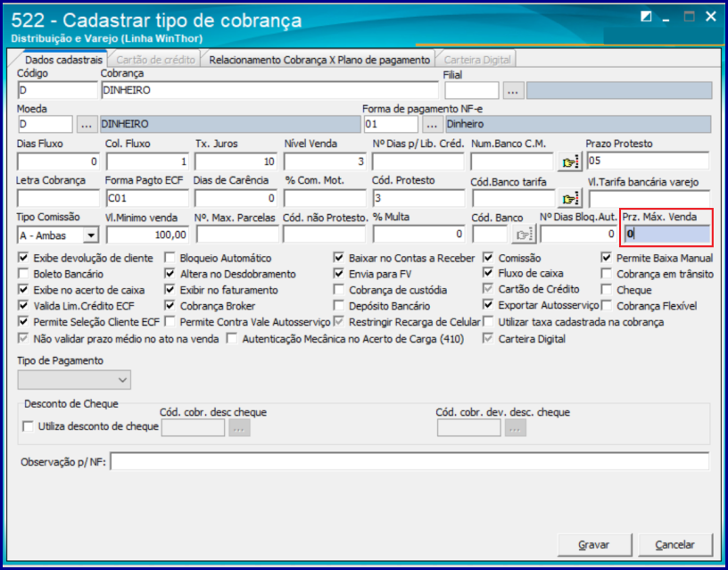Screen dimensions: 728x570
Task: Click the Vl.Mínimo venda field
Action: (x=146, y=235)
